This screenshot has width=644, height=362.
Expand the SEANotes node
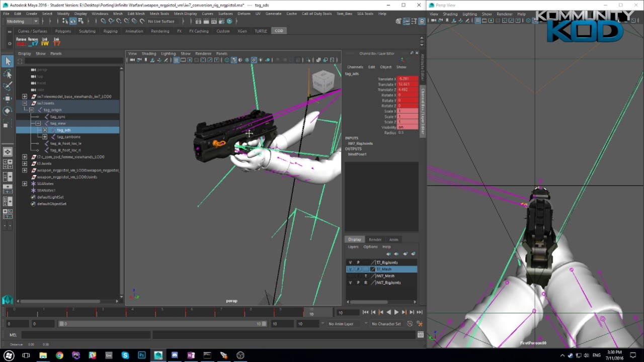(x=25, y=184)
